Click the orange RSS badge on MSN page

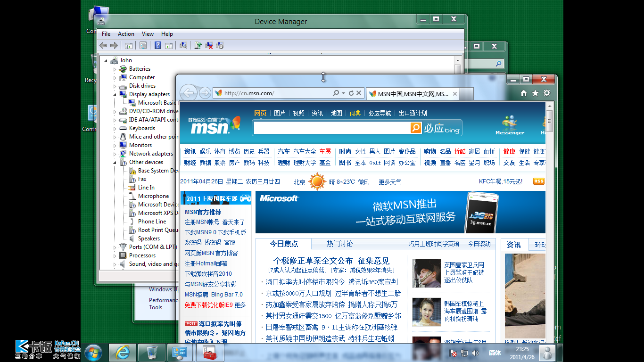[539, 181]
